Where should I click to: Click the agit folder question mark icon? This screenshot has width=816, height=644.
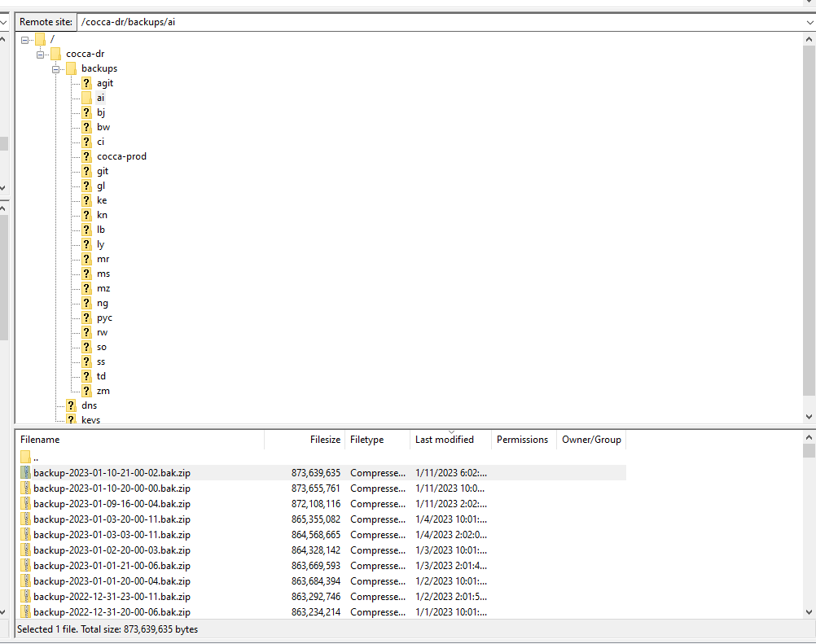[86, 83]
